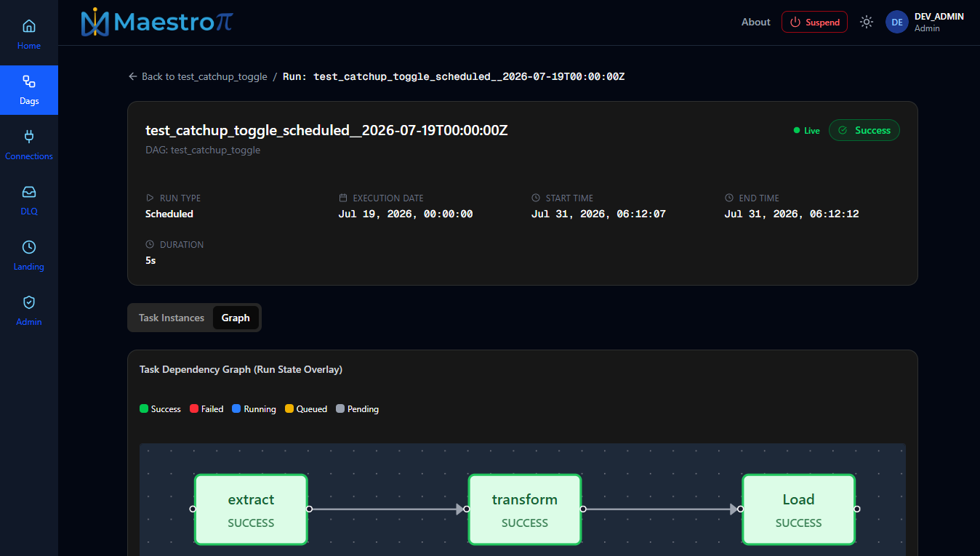Click the Maestro logo
Viewport: 980px width, 556px height.
click(x=157, y=23)
